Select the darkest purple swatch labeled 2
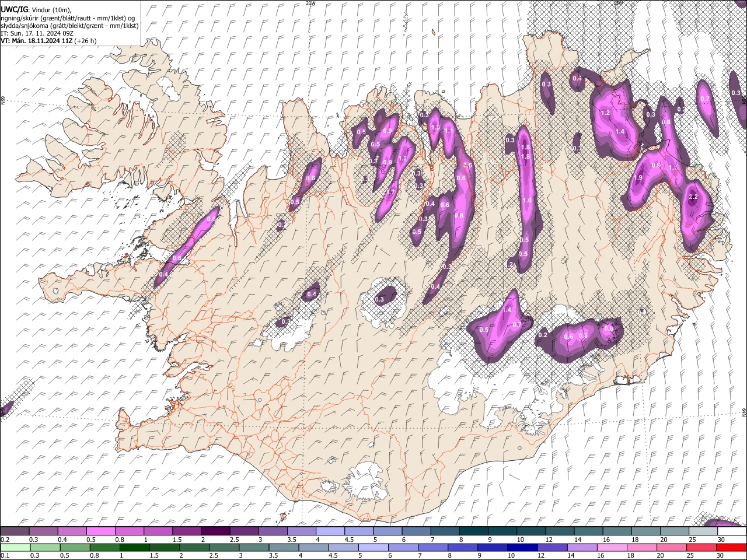 215,531
